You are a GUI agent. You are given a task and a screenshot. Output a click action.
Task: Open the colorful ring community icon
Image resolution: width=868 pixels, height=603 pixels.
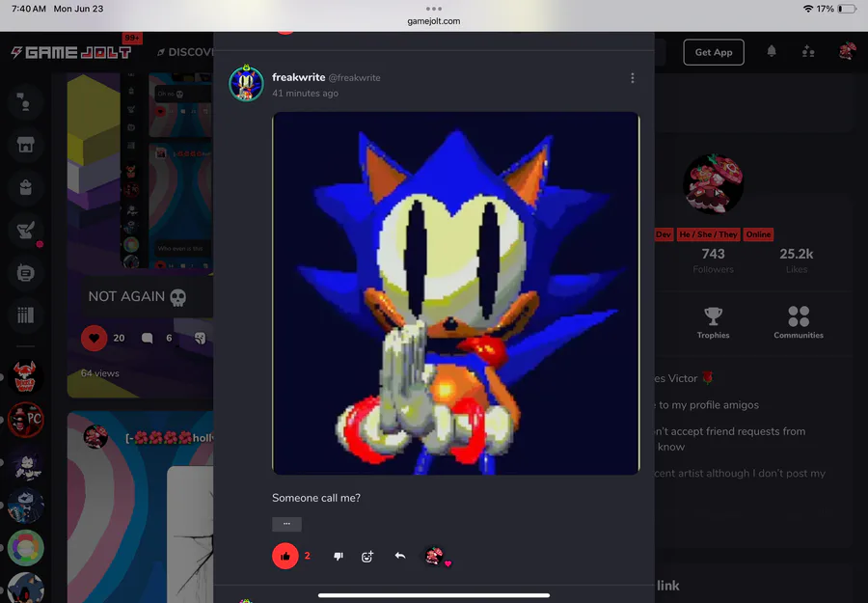[x=25, y=548]
